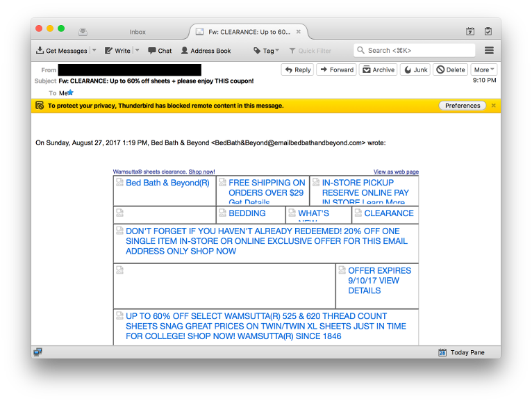Open the BEDDING link

[247, 213]
